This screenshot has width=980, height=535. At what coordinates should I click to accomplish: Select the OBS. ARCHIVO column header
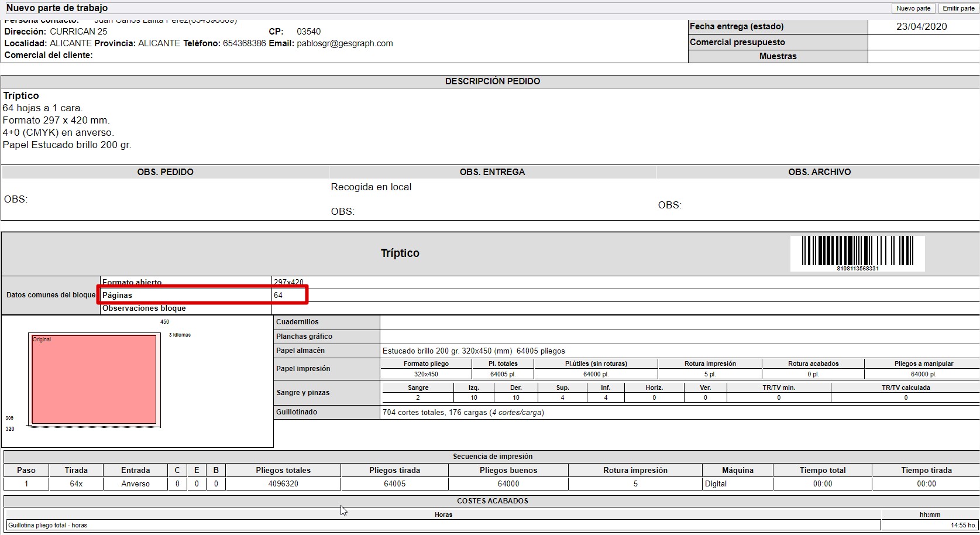(819, 172)
